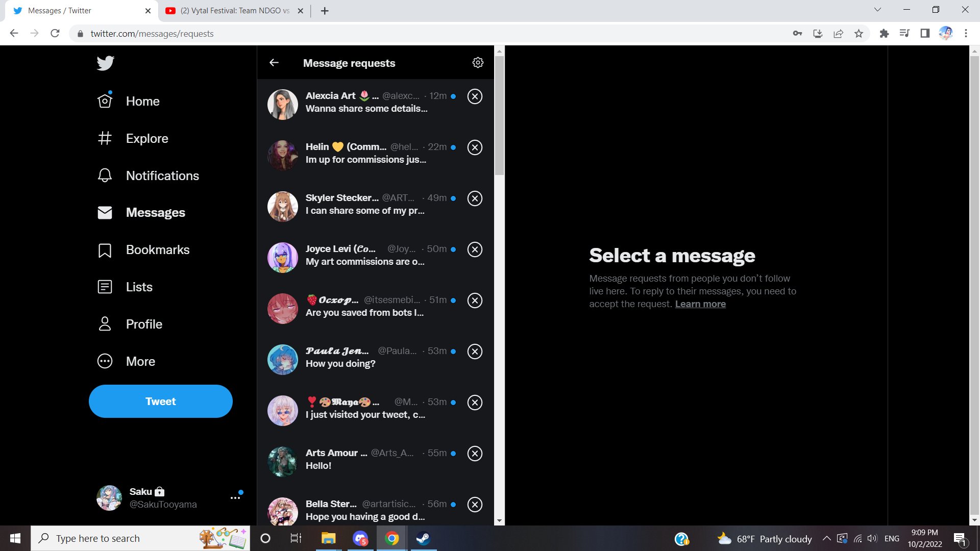This screenshot has width=980, height=551.
Task: Open Message requests settings gear
Action: 478,63
